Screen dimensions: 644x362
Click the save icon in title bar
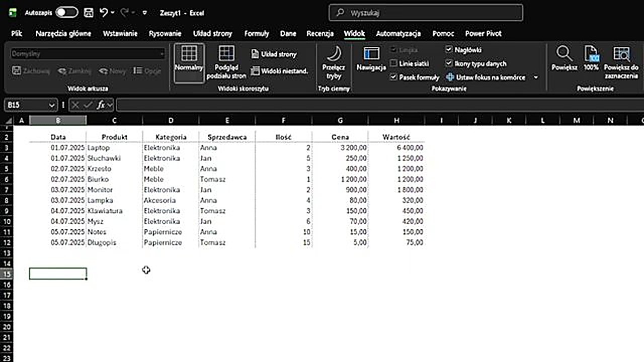click(x=89, y=13)
